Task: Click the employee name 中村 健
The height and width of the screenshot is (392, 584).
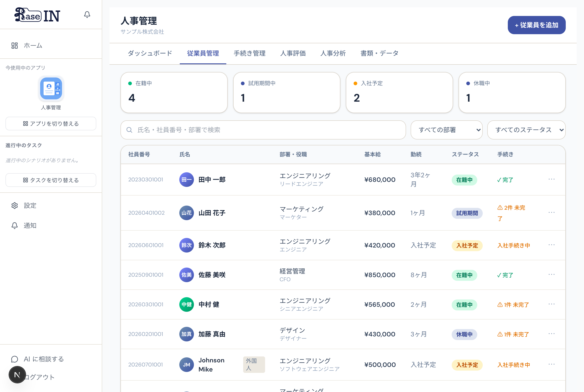Action: 209,304
